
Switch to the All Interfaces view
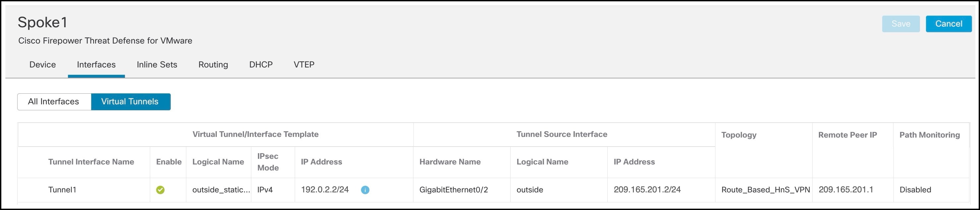click(54, 102)
